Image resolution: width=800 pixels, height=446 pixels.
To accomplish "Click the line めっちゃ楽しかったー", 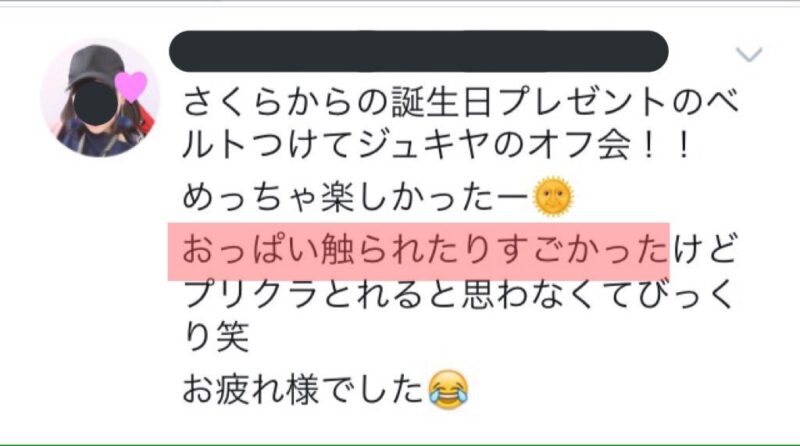I will (356, 197).
